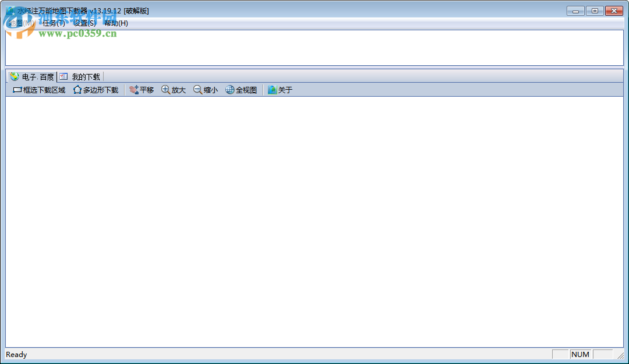The height and width of the screenshot is (364, 629).
Task: Open the About book icon
Action: 273,90
